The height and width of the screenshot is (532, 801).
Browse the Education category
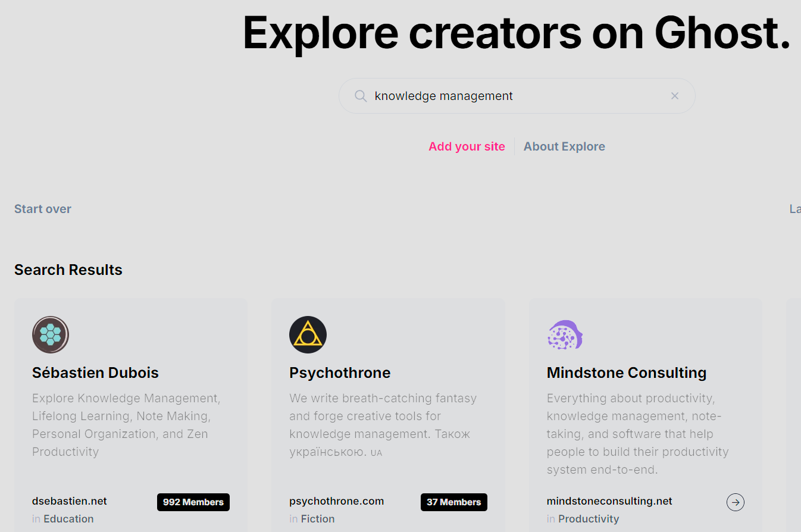(68, 518)
